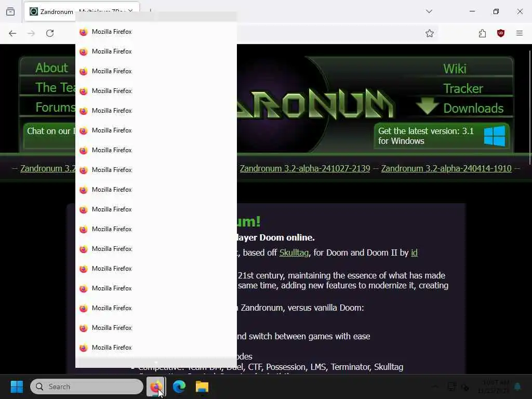Open File Explorer from taskbar
The image size is (532, 399).
coord(202,387)
